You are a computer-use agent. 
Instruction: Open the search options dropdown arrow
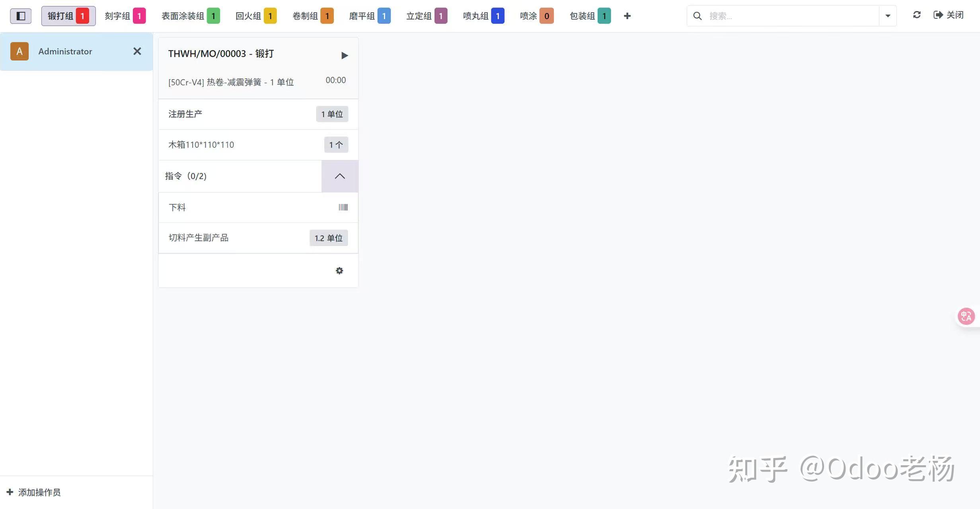click(888, 16)
